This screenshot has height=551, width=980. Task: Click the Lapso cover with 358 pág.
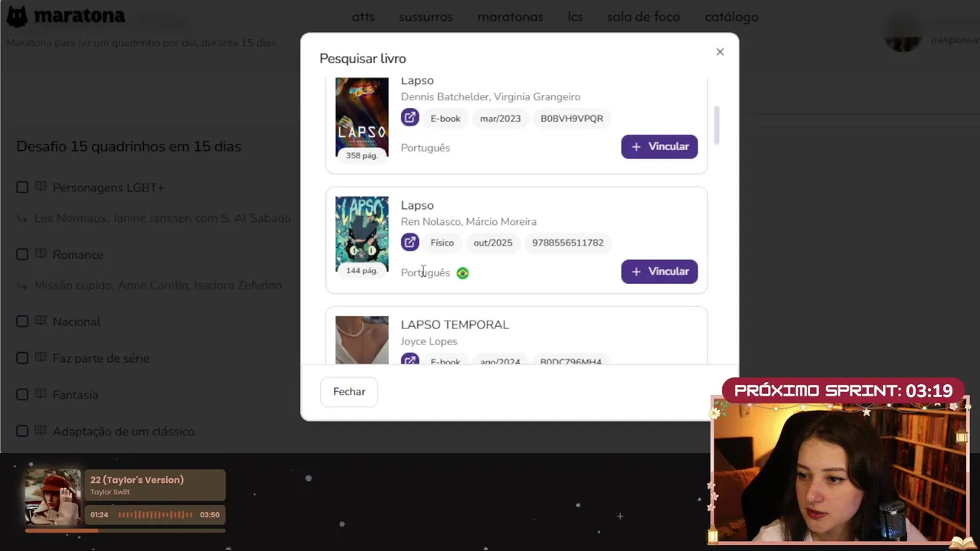click(361, 117)
